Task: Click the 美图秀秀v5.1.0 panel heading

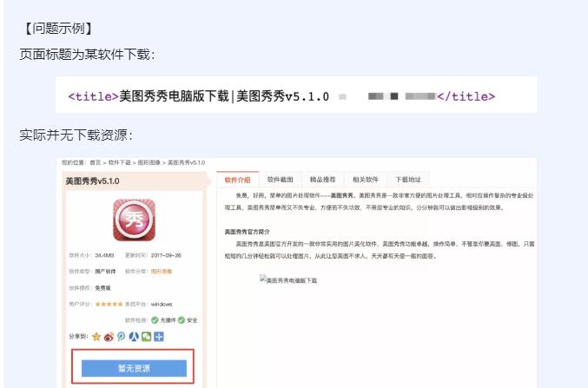Action: pyautogui.click(x=92, y=181)
